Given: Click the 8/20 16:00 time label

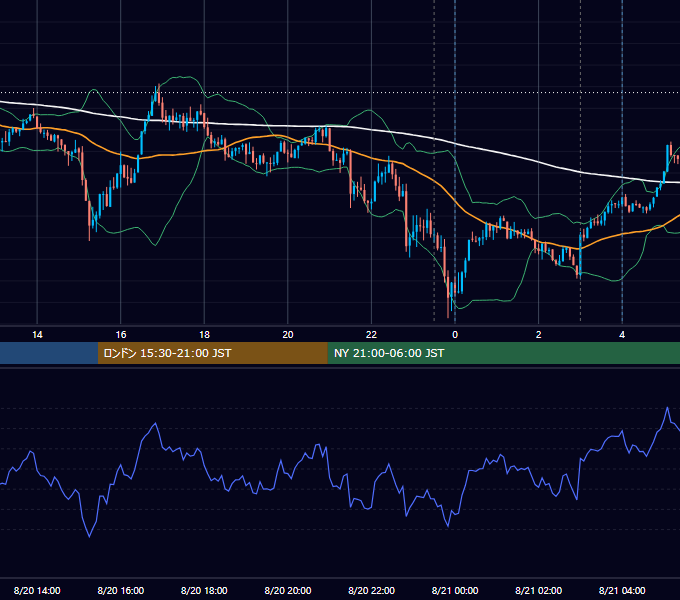Looking at the screenshot, I should pyautogui.click(x=121, y=590).
